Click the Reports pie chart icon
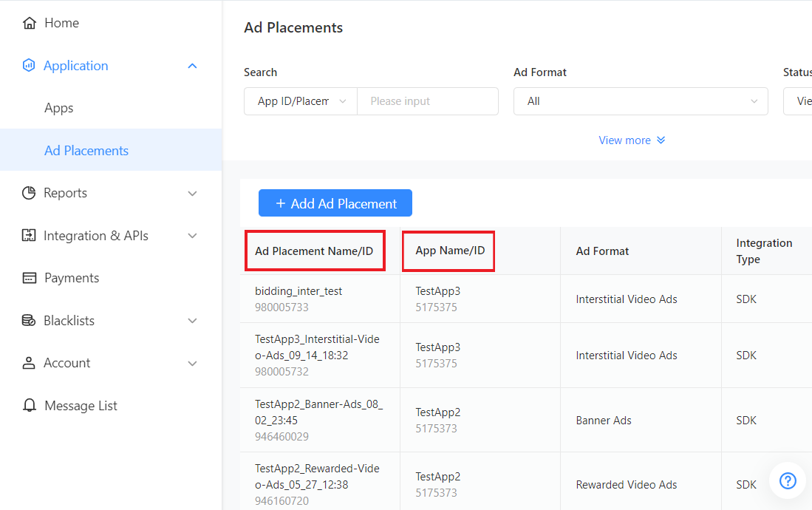812x510 pixels. [29, 193]
